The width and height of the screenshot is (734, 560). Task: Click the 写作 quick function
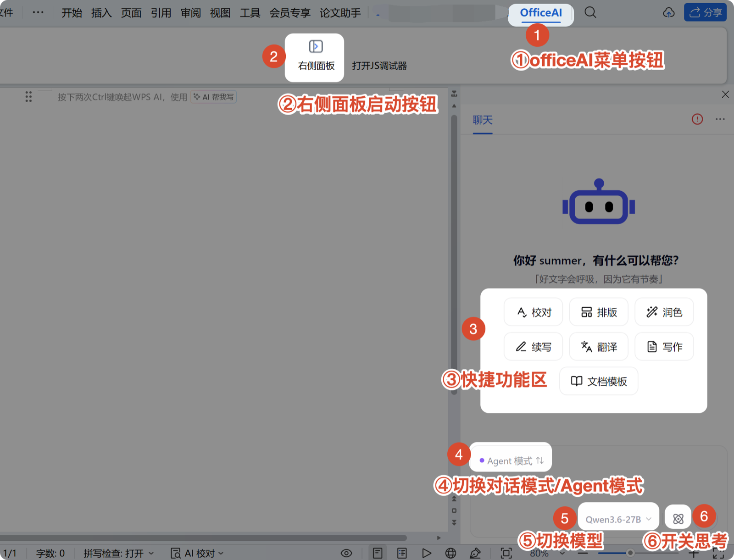[664, 347]
